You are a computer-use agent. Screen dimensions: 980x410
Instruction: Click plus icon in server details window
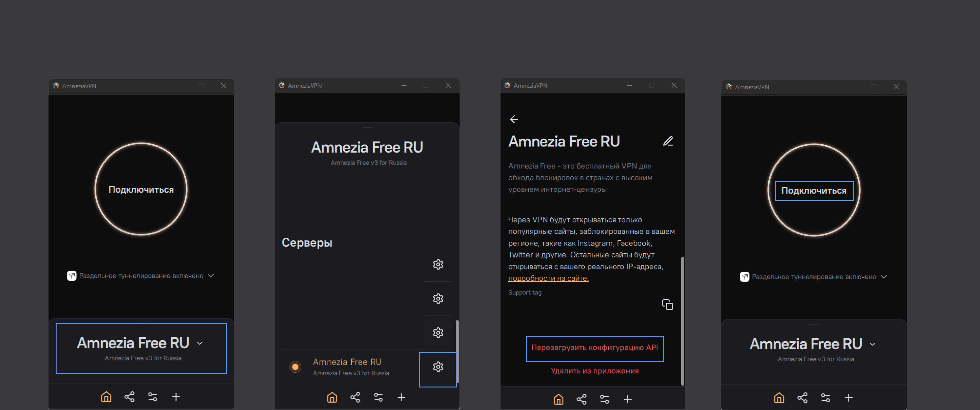628,399
